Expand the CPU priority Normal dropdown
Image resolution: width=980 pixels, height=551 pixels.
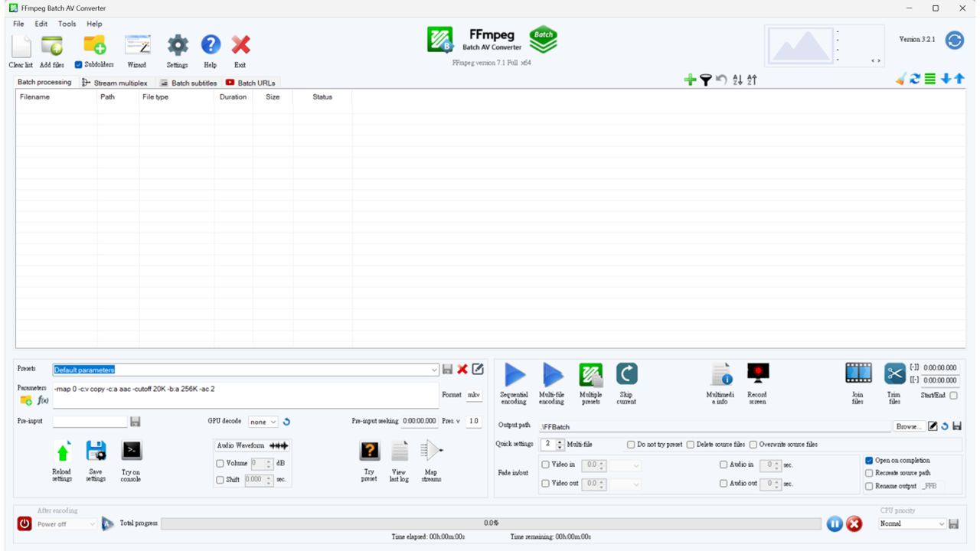941,524
